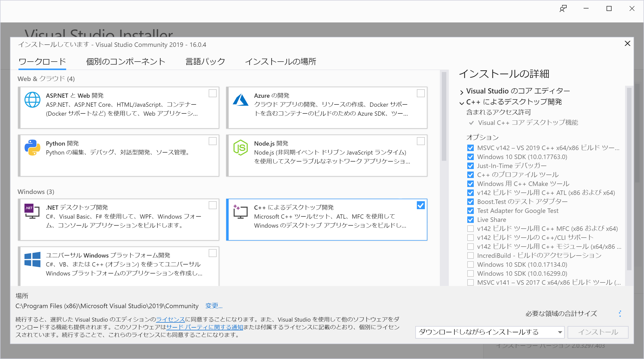Click the .NET desktop monitor icon

click(32, 211)
